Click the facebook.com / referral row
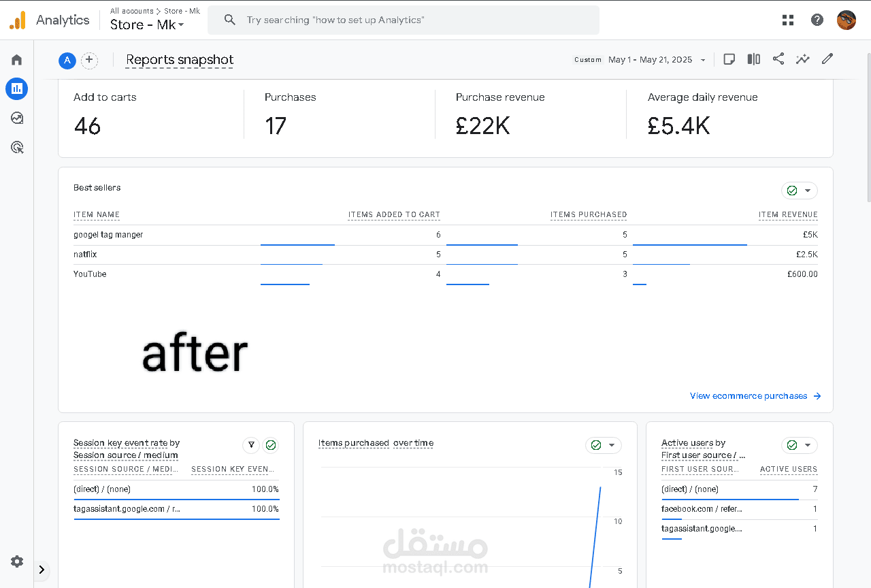The image size is (871, 588). [740, 510]
